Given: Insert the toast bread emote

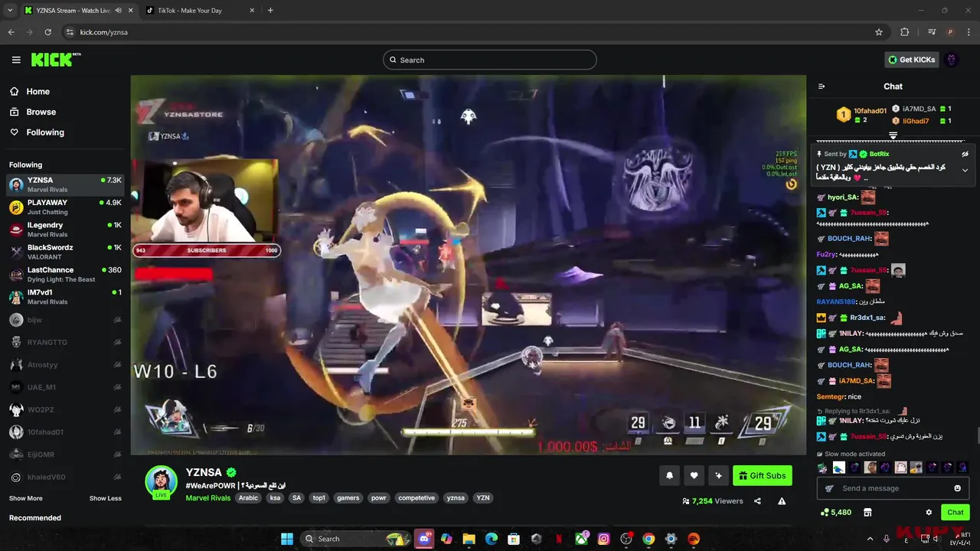Looking at the screenshot, I should (x=901, y=468).
